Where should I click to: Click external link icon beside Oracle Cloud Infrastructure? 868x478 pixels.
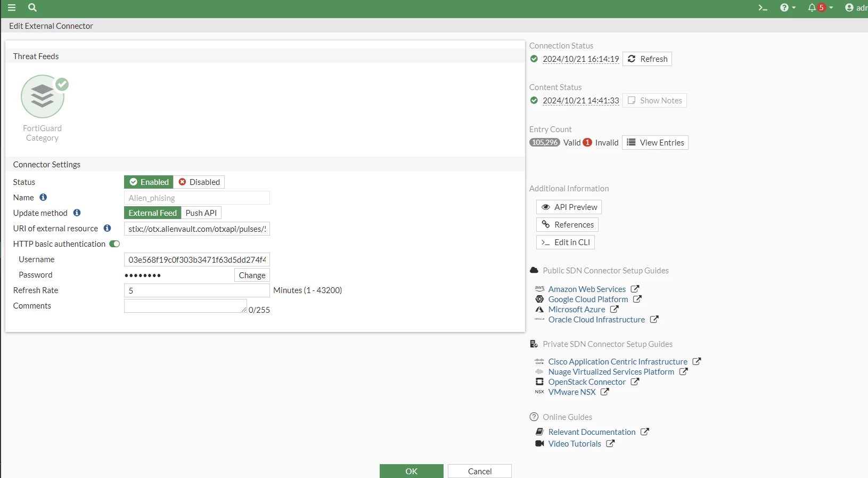tap(654, 319)
